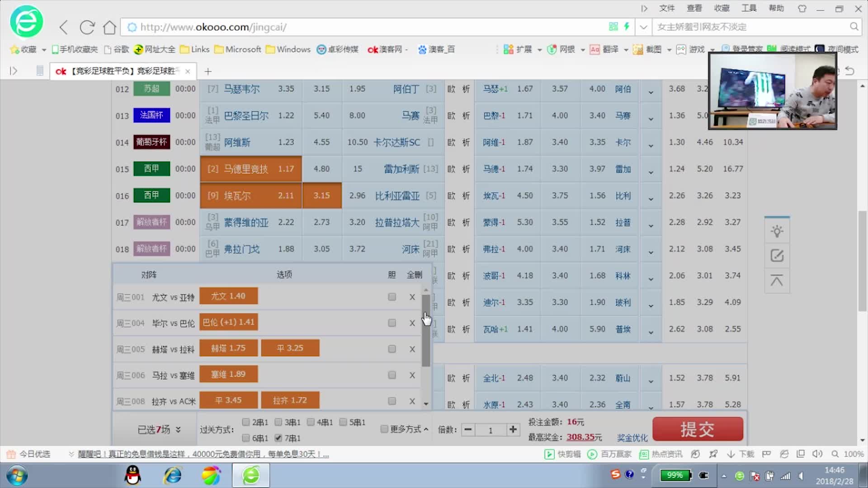Open 收藏 favorites star in the bookmark bar
This screenshot has width=868, height=488.
tap(24, 49)
